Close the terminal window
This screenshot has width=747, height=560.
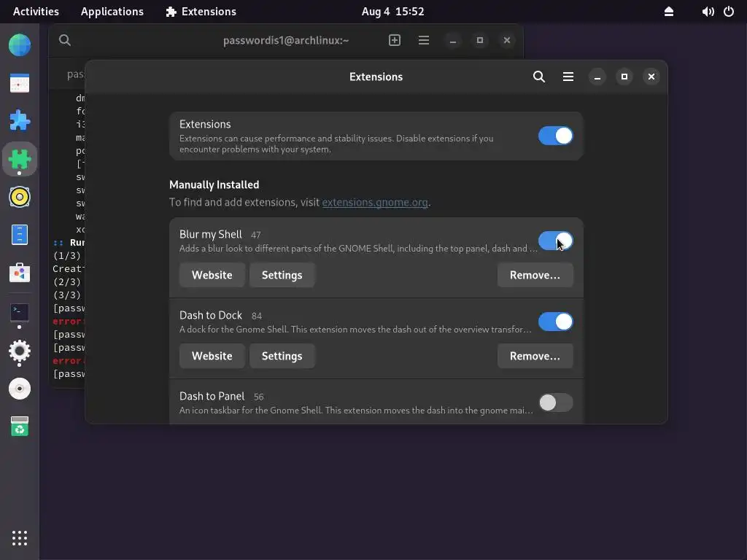click(507, 41)
